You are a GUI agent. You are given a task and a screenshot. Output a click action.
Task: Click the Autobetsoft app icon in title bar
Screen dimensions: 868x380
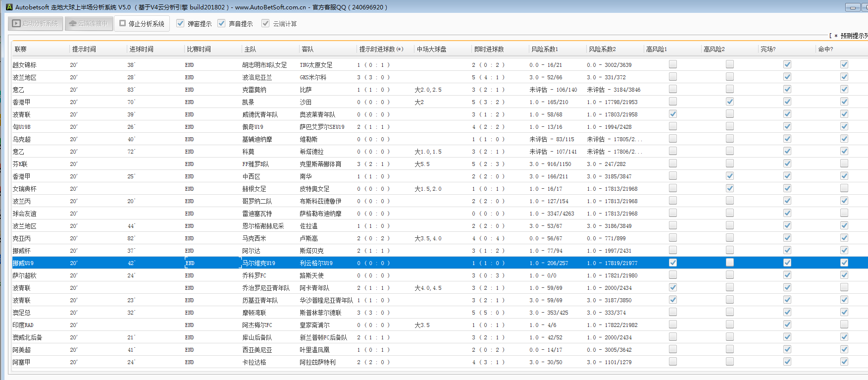tap(9, 7)
